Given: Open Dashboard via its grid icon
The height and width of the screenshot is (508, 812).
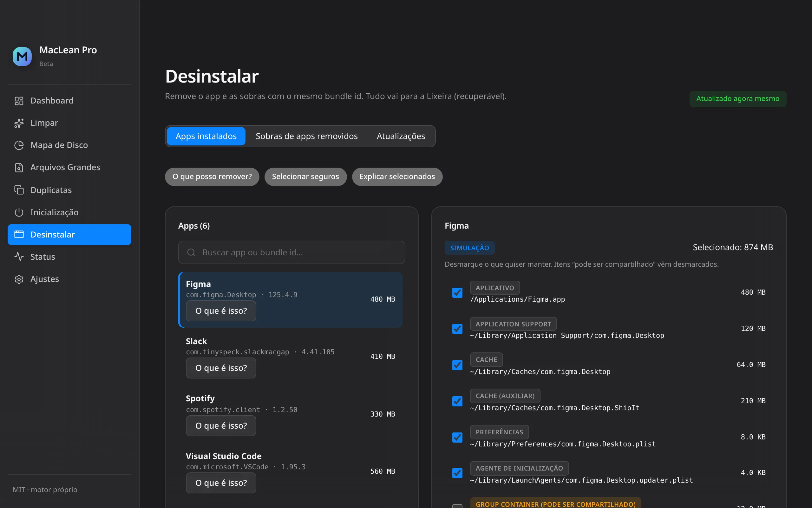Looking at the screenshot, I should 19,101.
